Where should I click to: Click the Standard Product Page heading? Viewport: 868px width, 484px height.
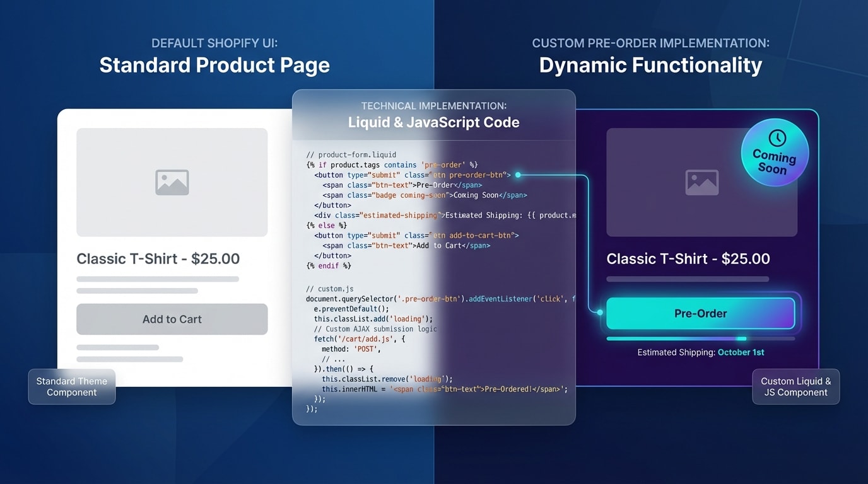coord(214,65)
